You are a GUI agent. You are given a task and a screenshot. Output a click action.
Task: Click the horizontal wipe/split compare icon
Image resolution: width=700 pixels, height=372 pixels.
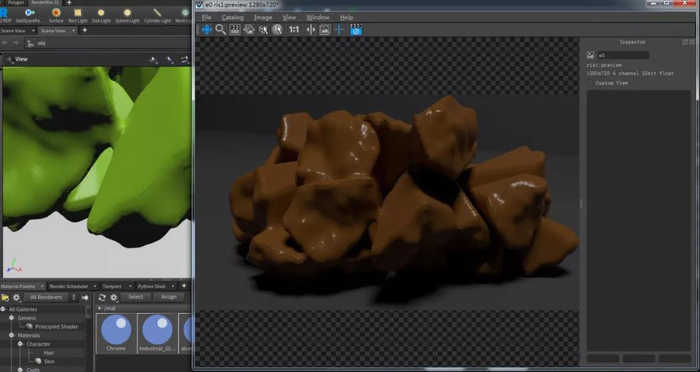(x=311, y=29)
